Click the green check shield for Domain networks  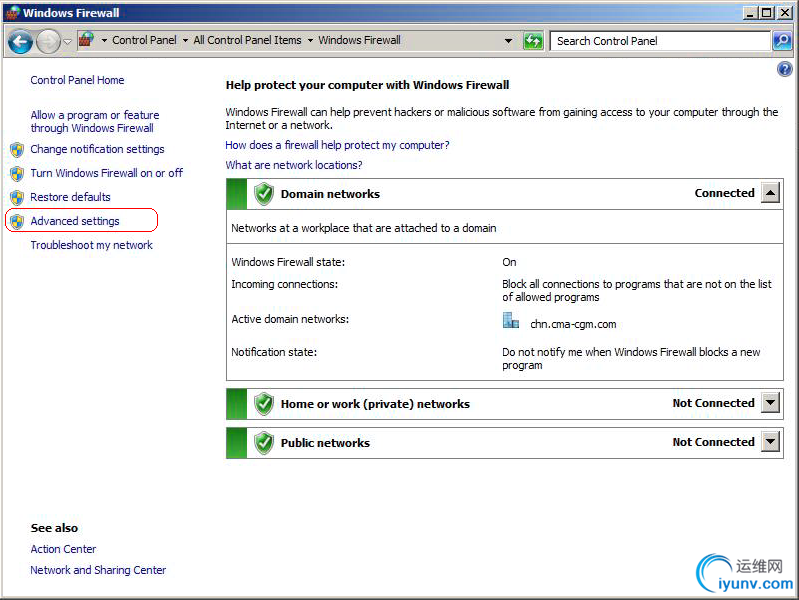pos(264,194)
